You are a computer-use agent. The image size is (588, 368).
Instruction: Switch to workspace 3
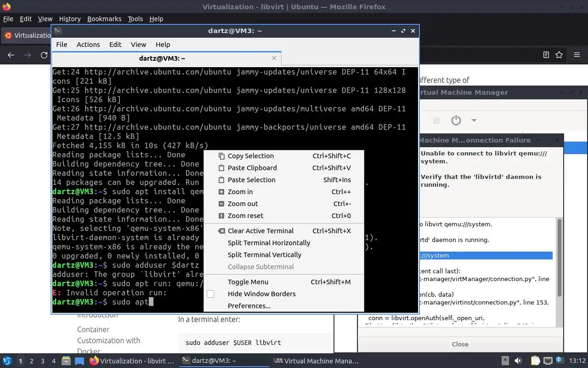42,361
